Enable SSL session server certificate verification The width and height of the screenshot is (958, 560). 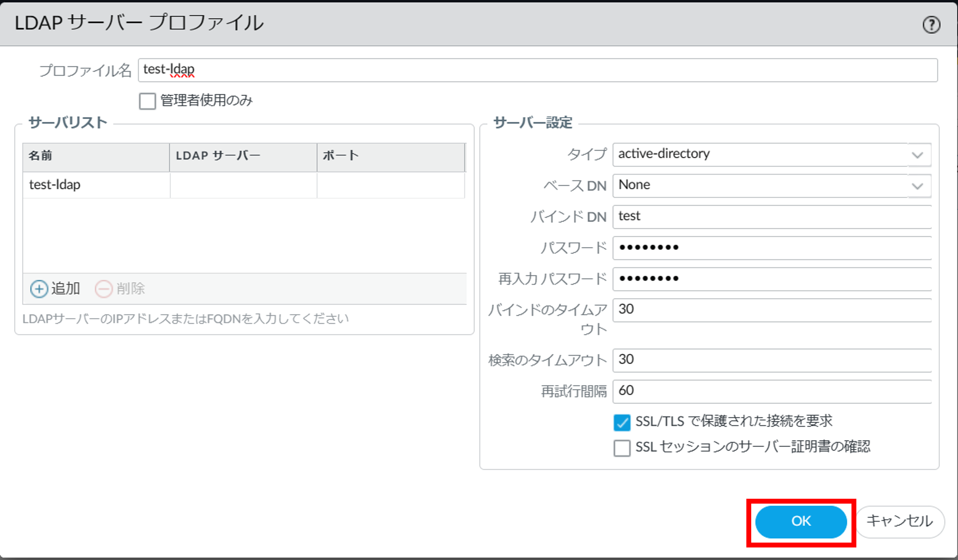[622, 448]
